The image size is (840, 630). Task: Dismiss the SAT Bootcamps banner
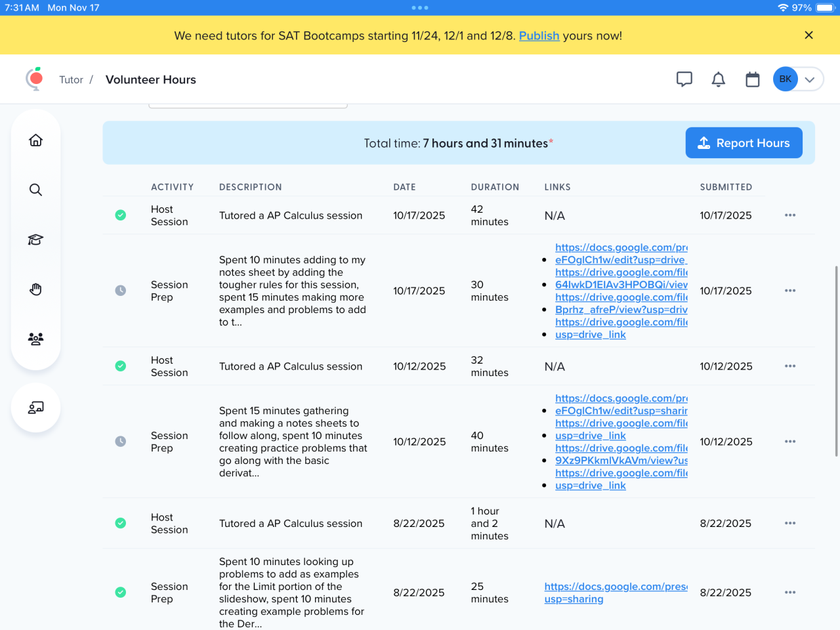[808, 35]
